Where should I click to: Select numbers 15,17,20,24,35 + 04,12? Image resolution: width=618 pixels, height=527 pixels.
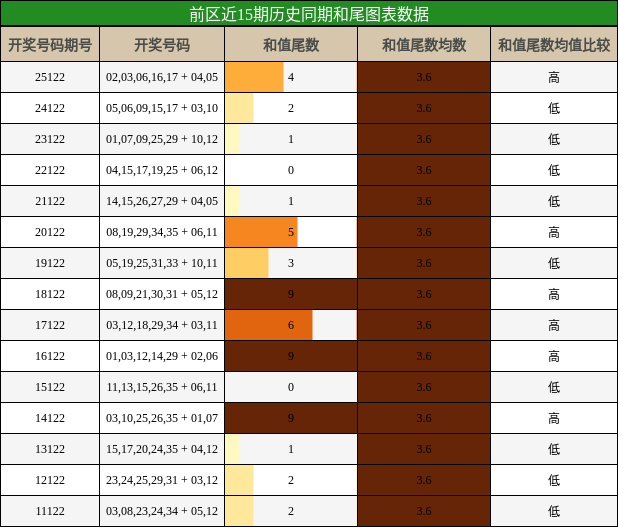tap(162, 449)
